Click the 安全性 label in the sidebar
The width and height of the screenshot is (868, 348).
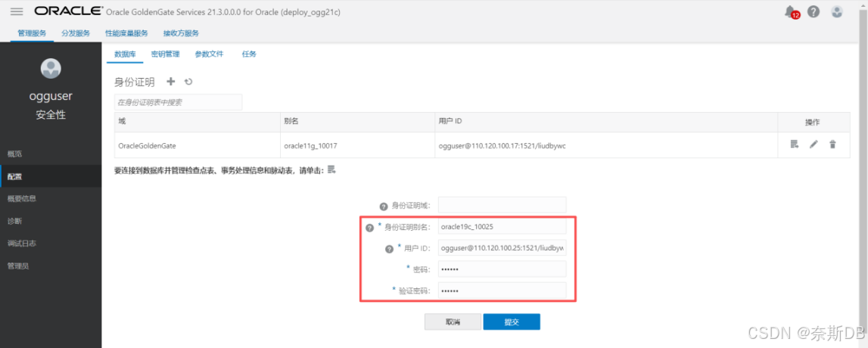tap(51, 116)
